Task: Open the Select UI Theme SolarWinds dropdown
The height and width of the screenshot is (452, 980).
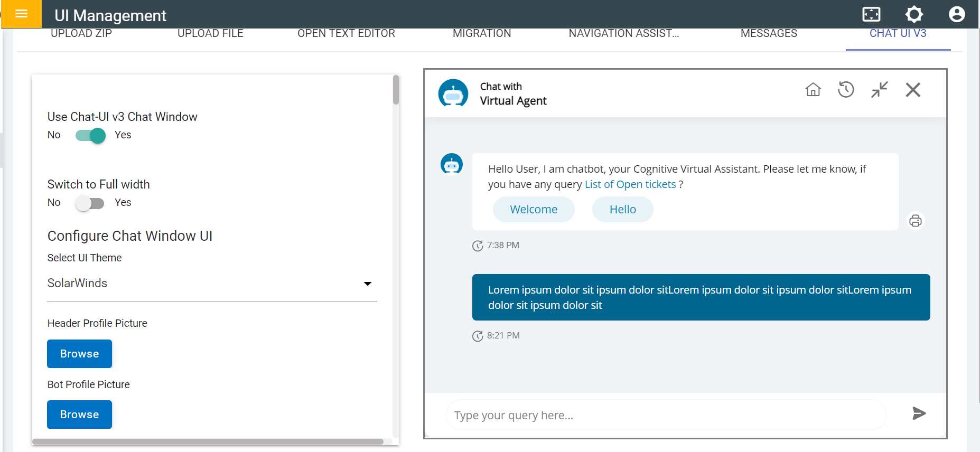Action: click(x=212, y=284)
